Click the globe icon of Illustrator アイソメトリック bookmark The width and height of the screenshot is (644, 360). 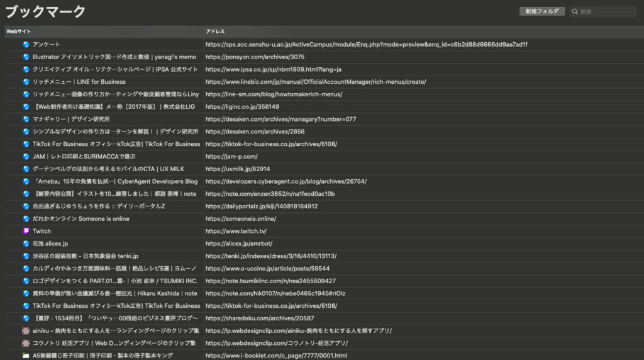(x=26, y=57)
